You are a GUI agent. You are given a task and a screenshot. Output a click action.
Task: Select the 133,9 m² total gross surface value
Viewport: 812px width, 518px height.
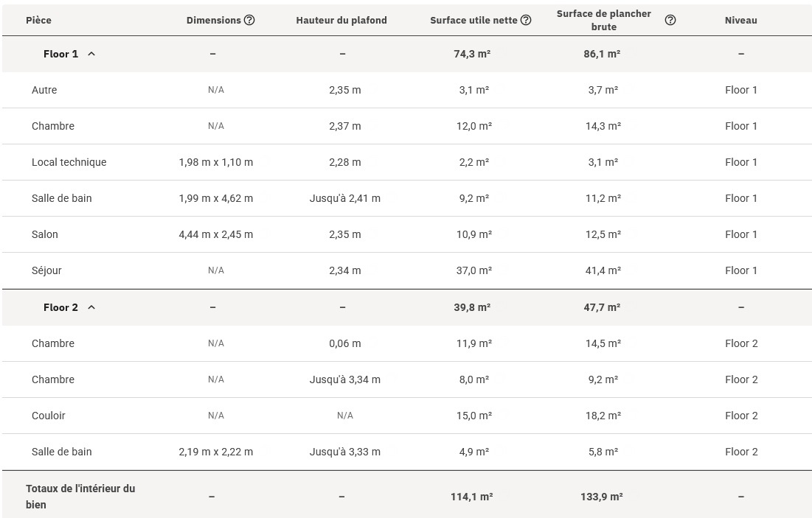[x=602, y=497]
